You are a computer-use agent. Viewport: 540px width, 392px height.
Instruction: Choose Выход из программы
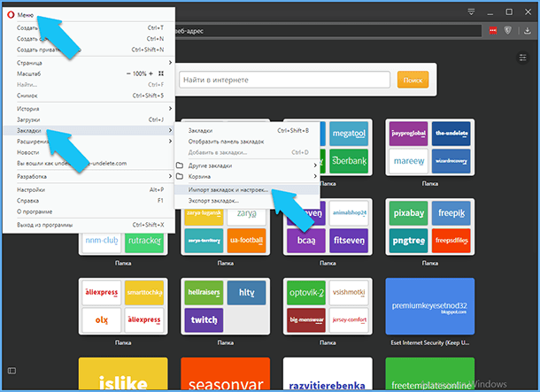tap(89, 225)
